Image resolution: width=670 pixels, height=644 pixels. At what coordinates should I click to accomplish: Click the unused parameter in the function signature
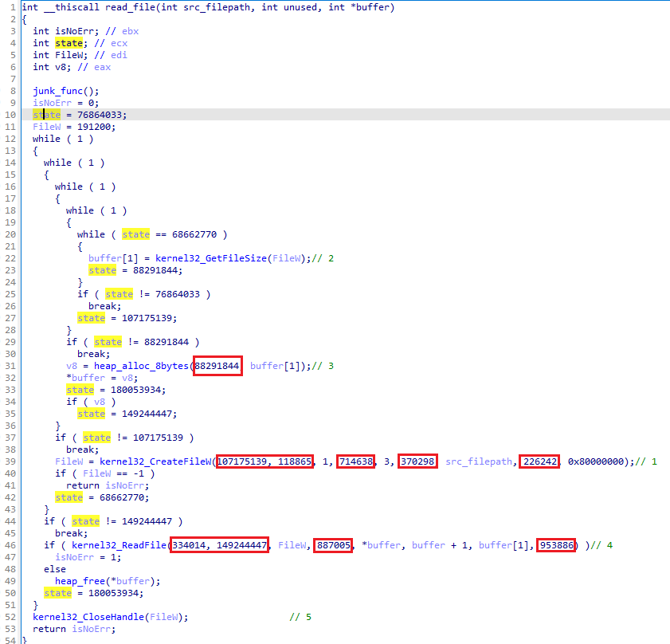pyautogui.click(x=300, y=7)
